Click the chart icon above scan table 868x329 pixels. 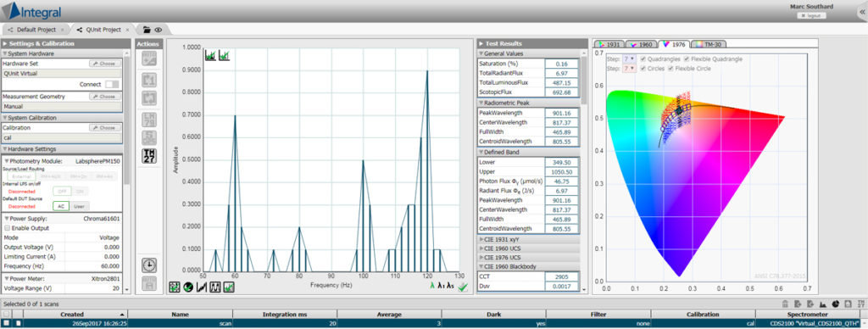click(823, 304)
